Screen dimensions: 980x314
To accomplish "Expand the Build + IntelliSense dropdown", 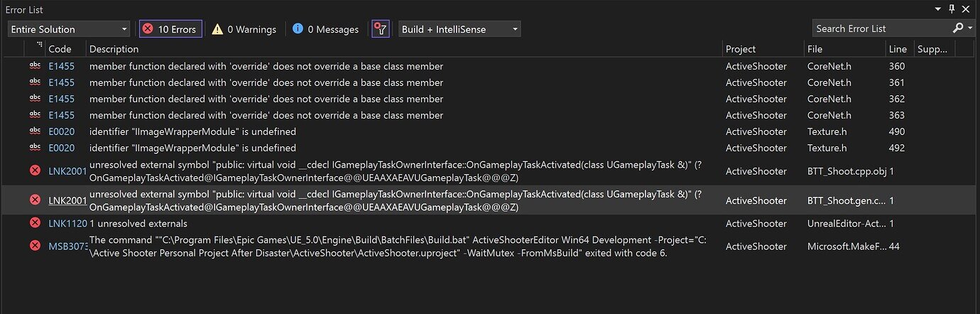I will 459,29.
